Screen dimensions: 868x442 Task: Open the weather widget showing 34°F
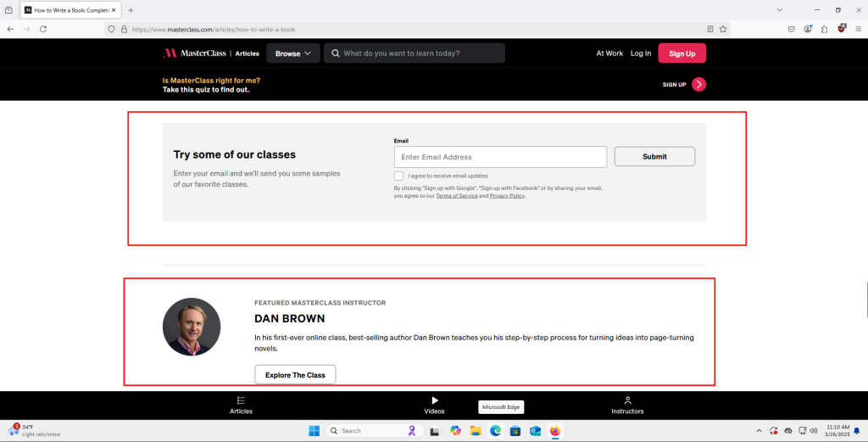(x=34, y=430)
